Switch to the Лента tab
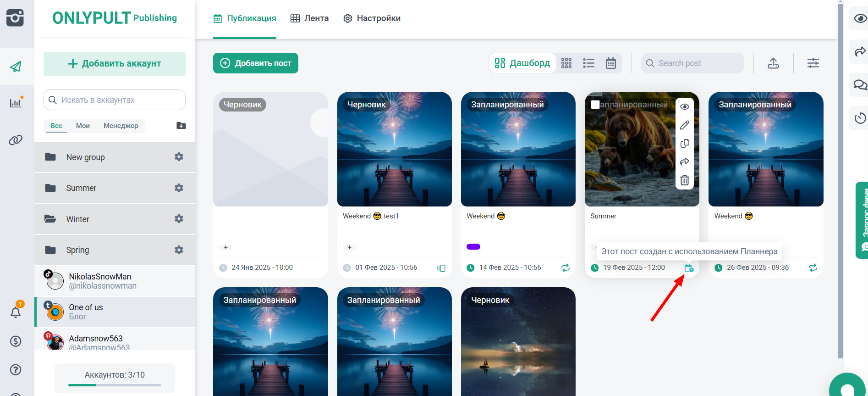Viewport: 868px width, 396px height. point(310,18)
